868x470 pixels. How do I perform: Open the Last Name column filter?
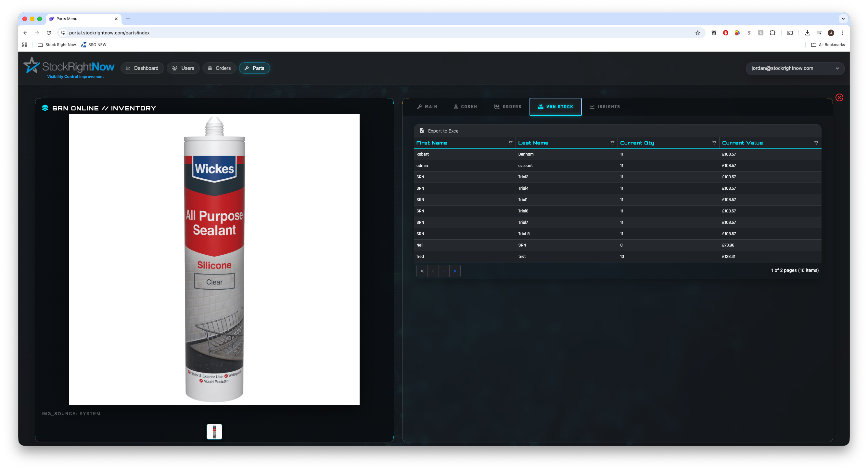(612, 143)
